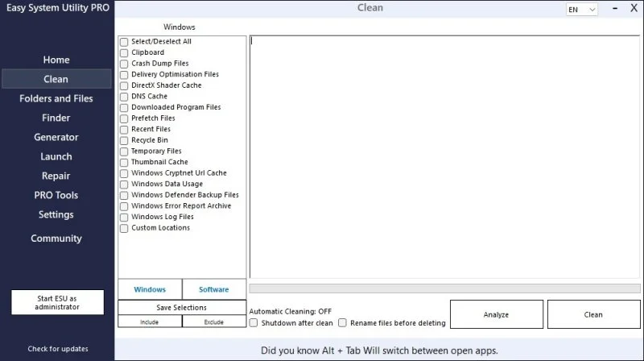Enable Temporary Files checkbox

click(124, 151)
